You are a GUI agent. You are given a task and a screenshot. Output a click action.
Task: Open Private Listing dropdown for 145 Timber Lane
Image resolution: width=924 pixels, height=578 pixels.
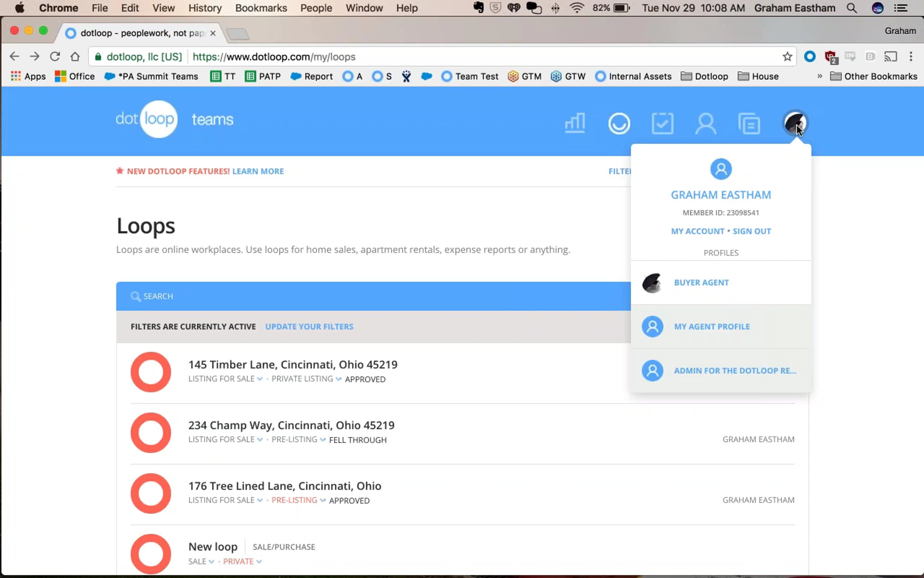tap(306, 379)
